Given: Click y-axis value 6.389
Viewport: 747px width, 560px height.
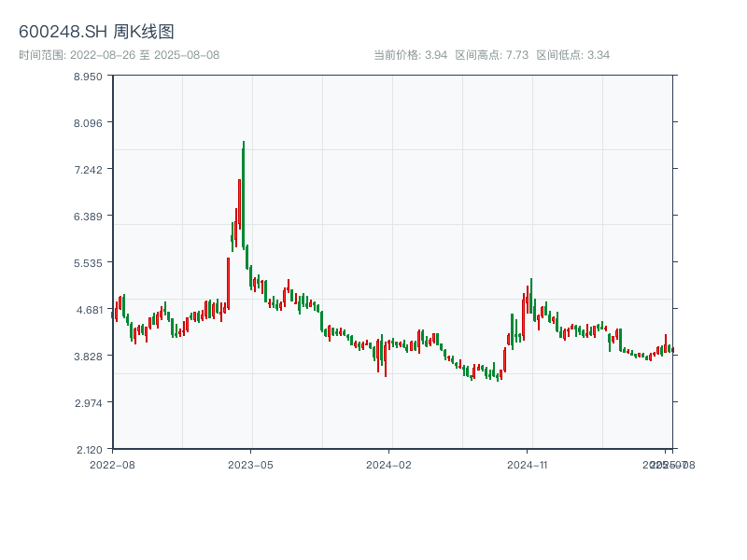Looking at the screenshot, I should [88, 217].
